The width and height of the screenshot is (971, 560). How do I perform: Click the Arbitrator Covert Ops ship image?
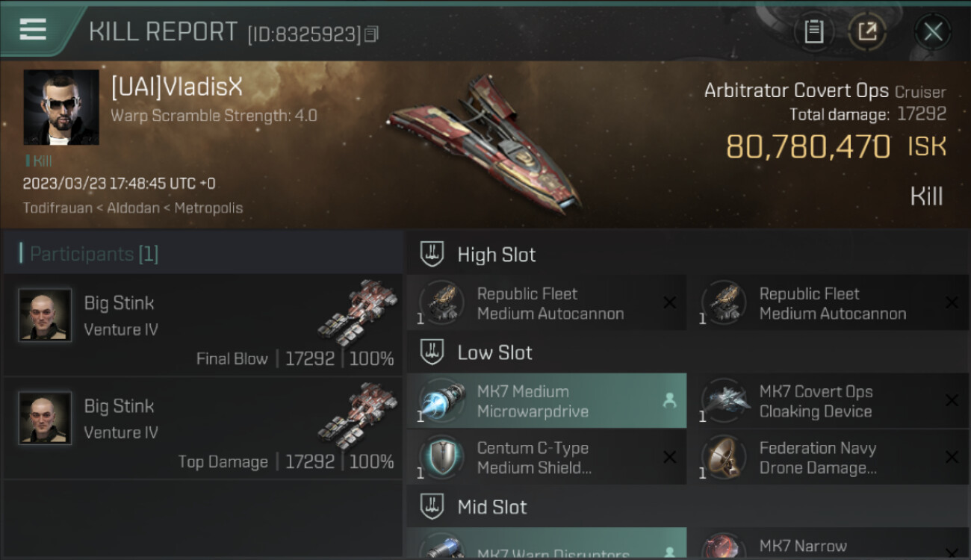coord(485,143)
